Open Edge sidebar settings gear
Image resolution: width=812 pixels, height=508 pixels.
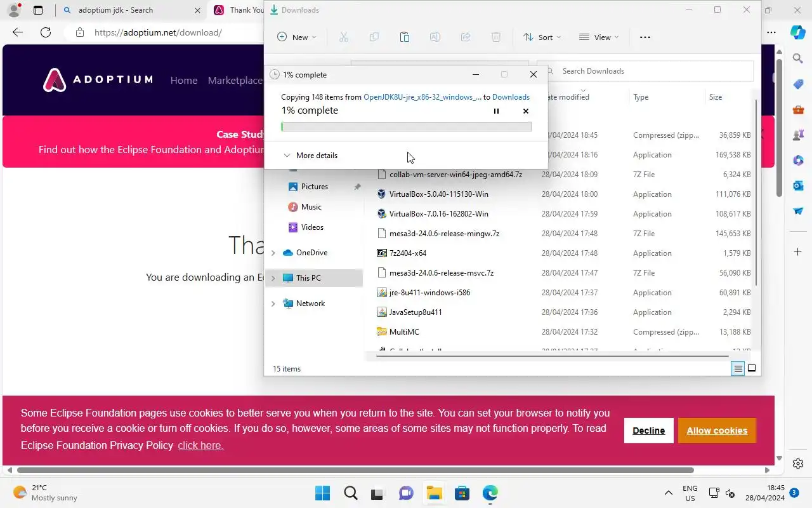point(798,464)
